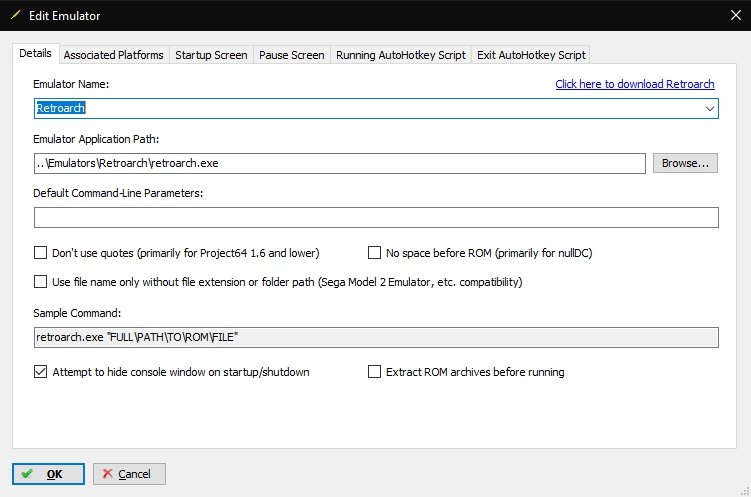Image resolution: width=751 pixels, height=497 pixels.
Task: Check 'Use file name only without file extension'
Action: point(41,282)
